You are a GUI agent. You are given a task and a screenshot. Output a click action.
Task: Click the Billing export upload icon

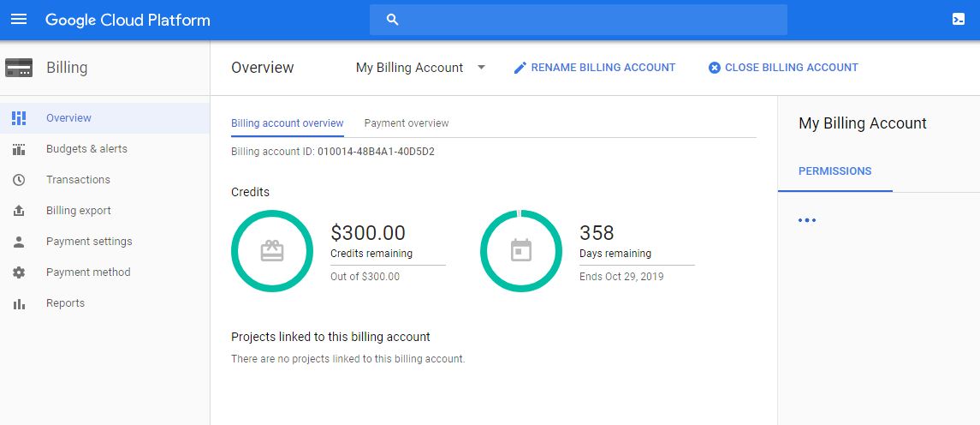(19, 211)
